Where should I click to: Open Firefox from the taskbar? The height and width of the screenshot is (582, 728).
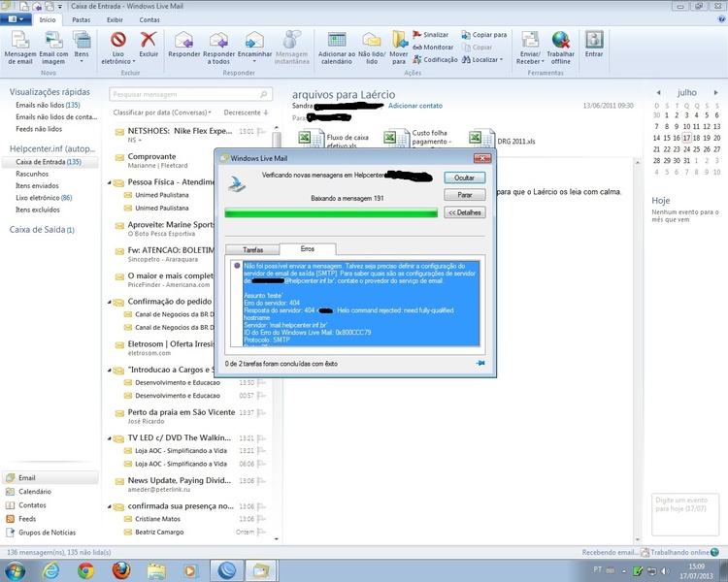click(x=121, y=570)
